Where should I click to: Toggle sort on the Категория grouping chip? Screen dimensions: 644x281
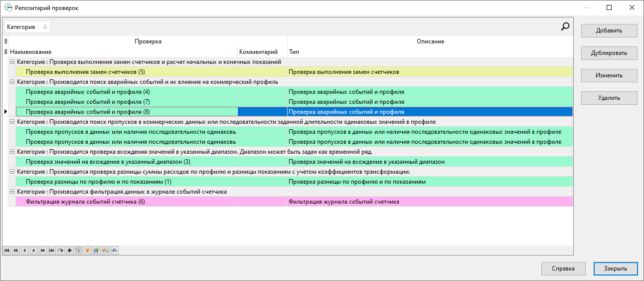pyautogui.click(x=27, y=27)
